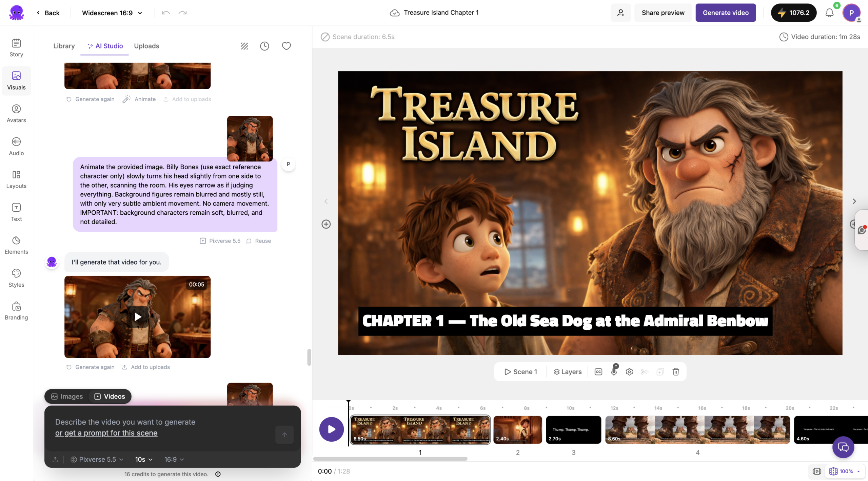The image size is (868, 481).
Task: Click the timeline horizontal scrollbar
Action: [x=390, y=459]
